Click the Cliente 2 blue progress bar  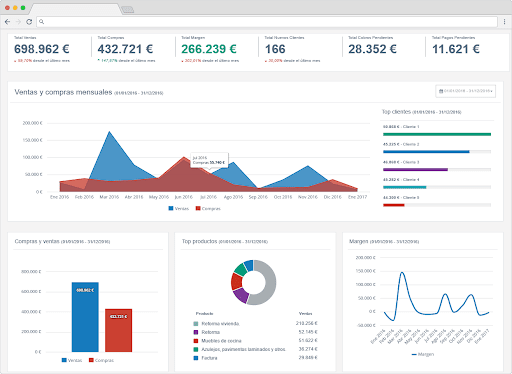point(426,152)
